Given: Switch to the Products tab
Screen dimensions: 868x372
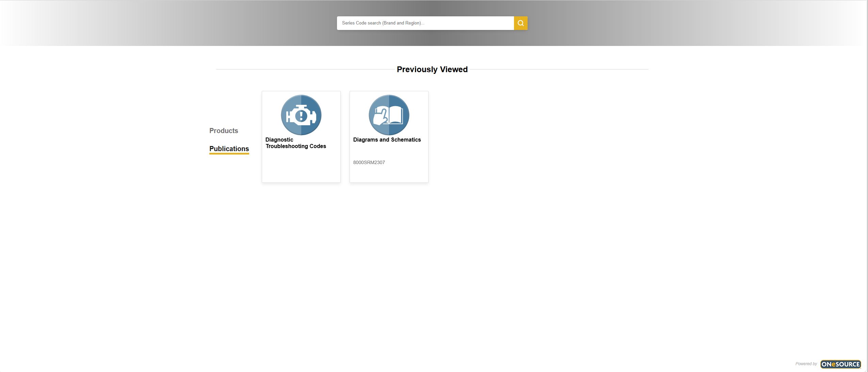Looking at the screenshot, I should pyautogui.click(x=224, y=131).
